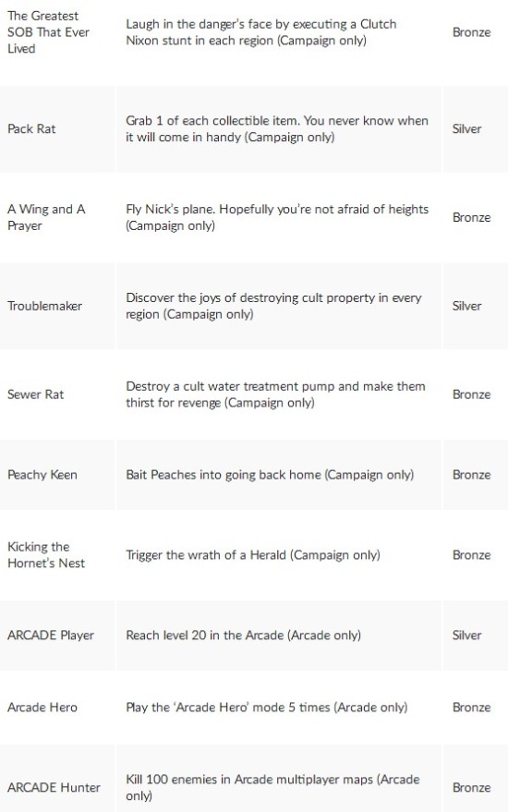Click the Sewer Rat trophy name
This screenshot has height=812, width=508.
35,394
